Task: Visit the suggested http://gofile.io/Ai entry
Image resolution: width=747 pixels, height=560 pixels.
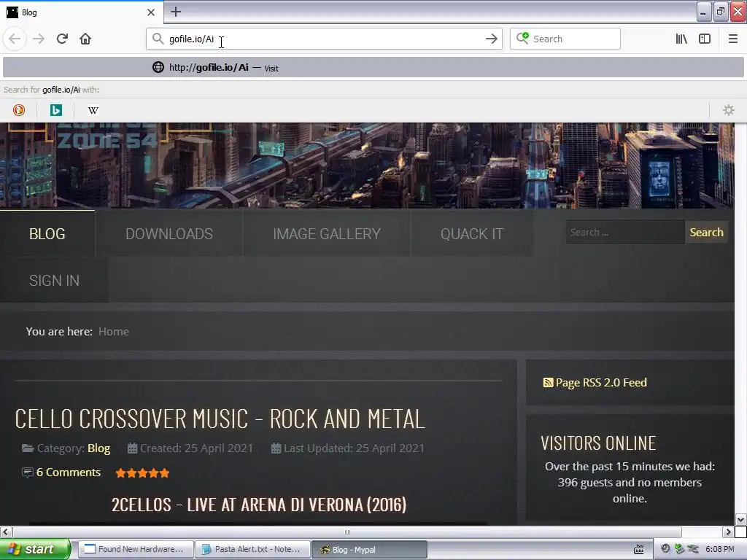Action: point(373,68)
